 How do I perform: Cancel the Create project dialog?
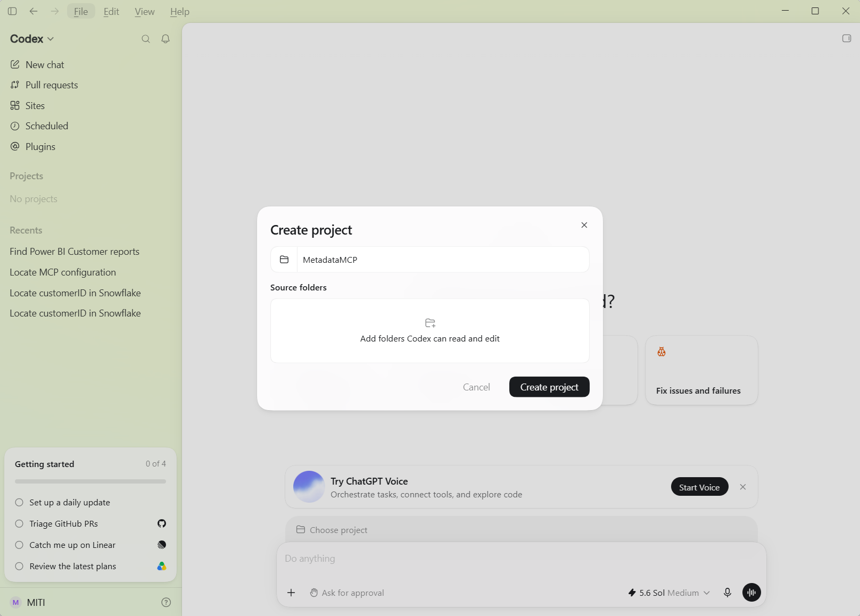(476, 387)
